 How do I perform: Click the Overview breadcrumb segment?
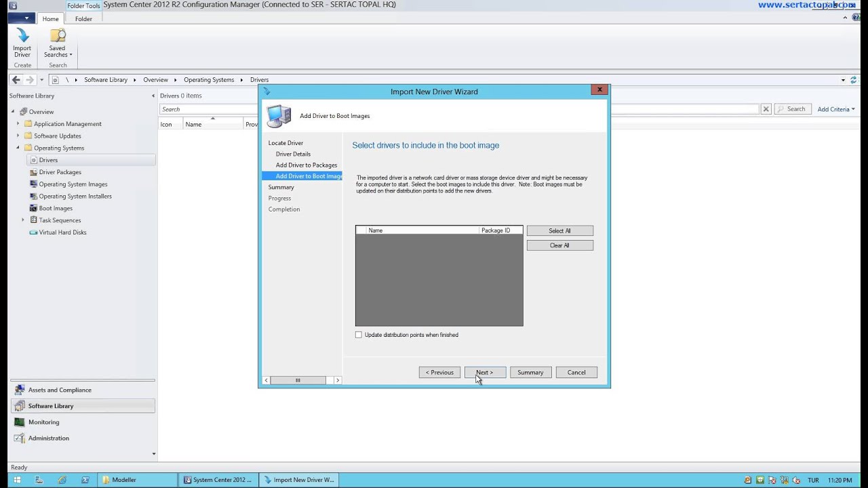(x=155, y=80)
